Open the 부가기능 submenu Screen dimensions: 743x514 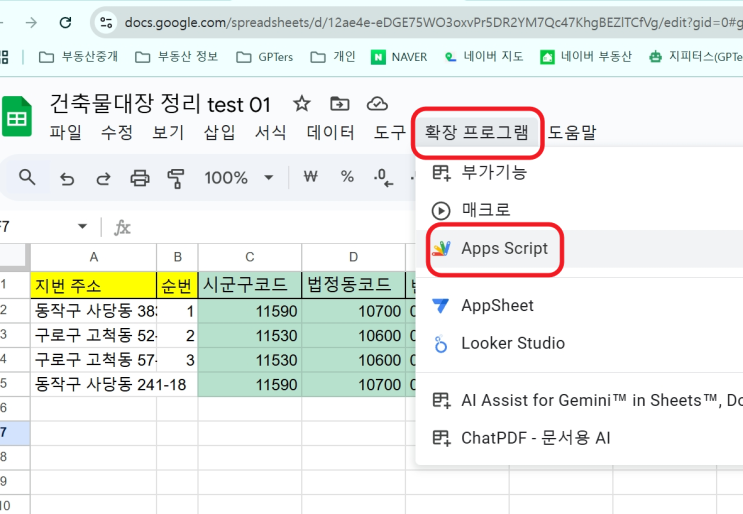[x=494, y=172]
